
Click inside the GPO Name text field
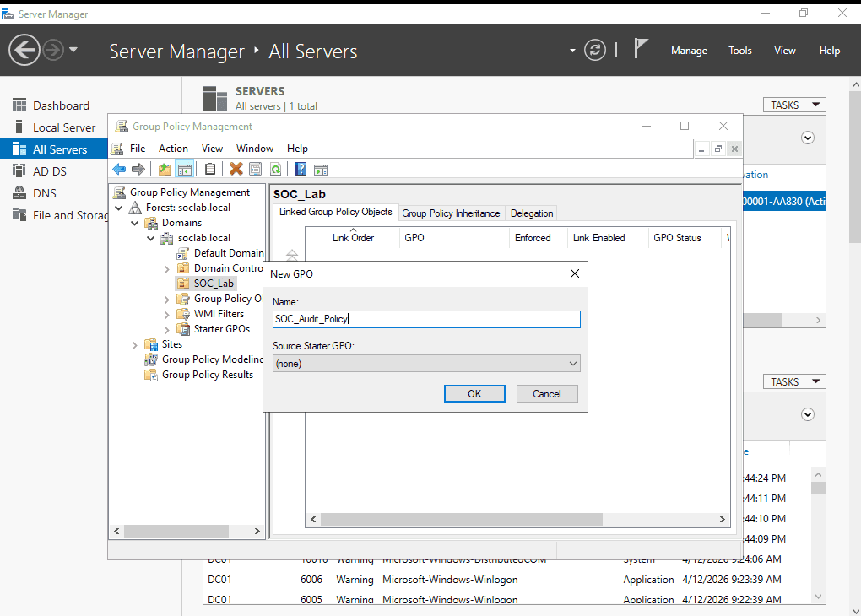[x=426, y=319]
